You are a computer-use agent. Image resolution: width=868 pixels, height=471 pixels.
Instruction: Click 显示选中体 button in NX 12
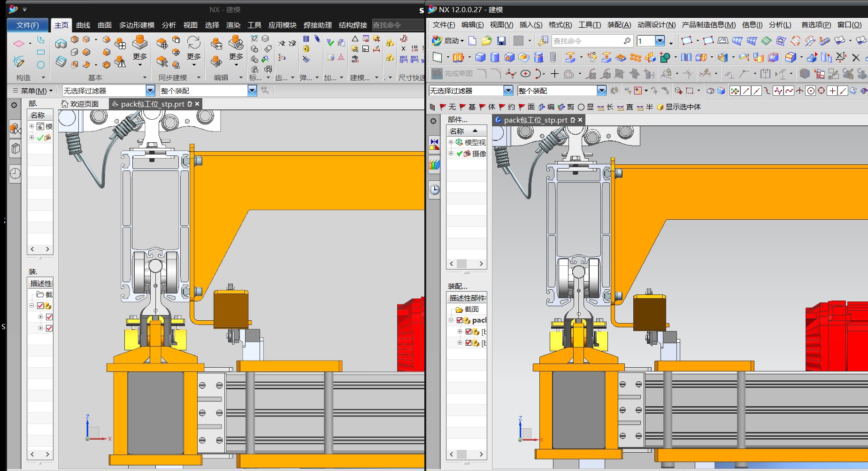(679, 107)
